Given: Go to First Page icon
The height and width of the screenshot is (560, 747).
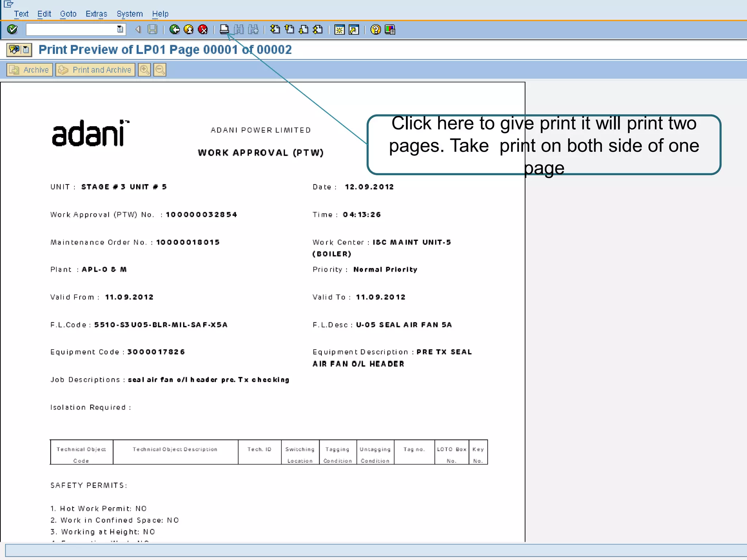Looking at the screenshot, I should click(275, 30).
